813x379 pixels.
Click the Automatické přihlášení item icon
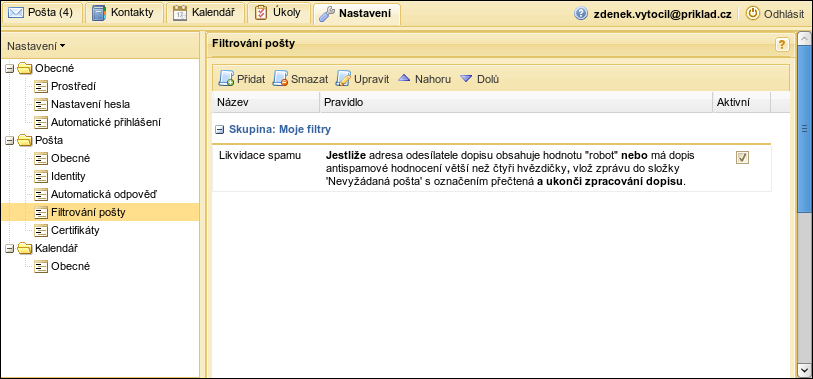[x=41, y=123]
